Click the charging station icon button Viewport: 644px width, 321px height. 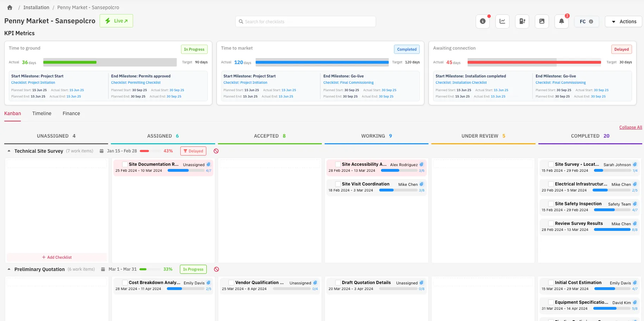coord(522,21)
